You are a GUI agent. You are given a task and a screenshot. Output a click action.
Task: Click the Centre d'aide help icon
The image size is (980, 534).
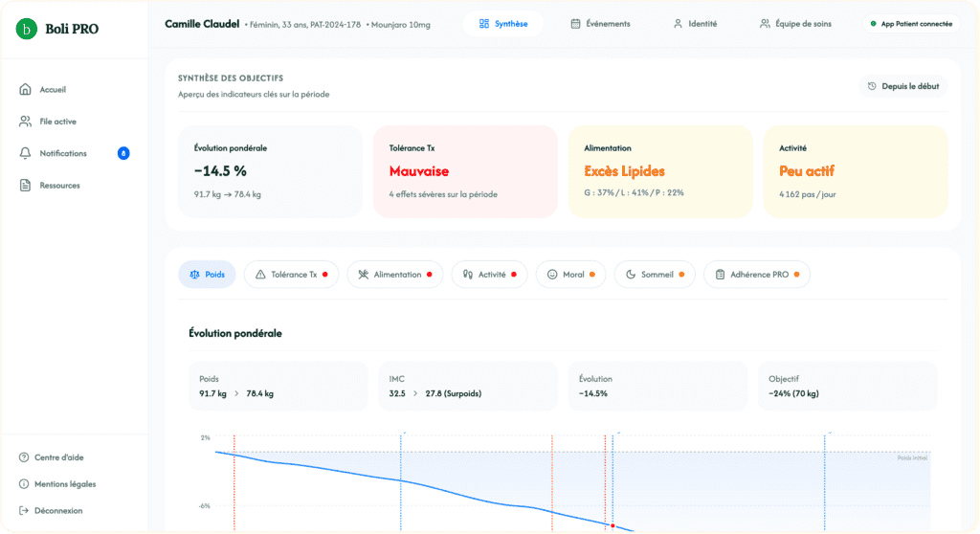24,457
